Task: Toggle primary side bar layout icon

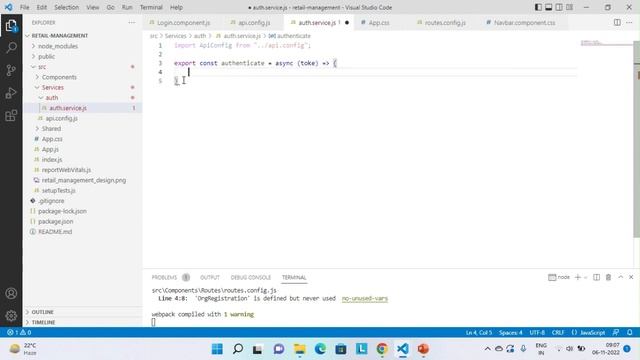Action: click(x=538, y=7)
